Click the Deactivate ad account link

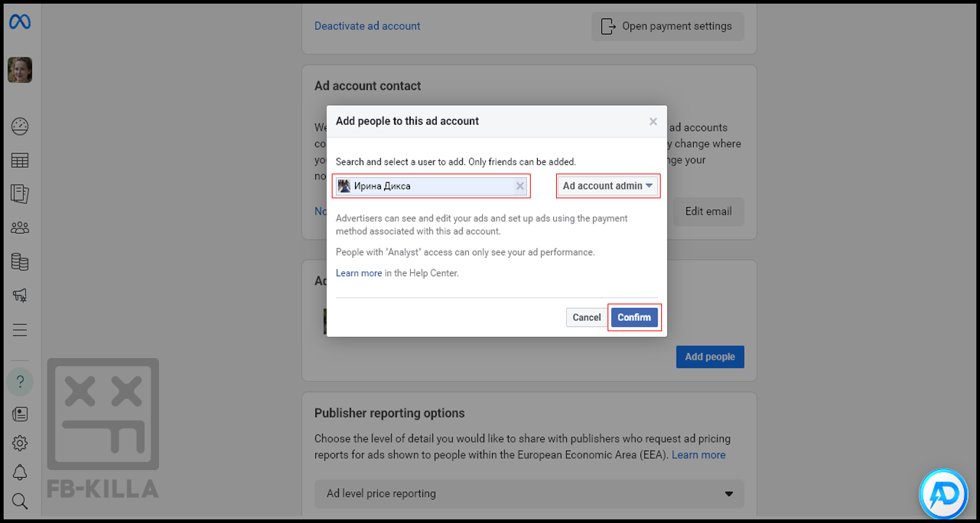tap(367, 26)
